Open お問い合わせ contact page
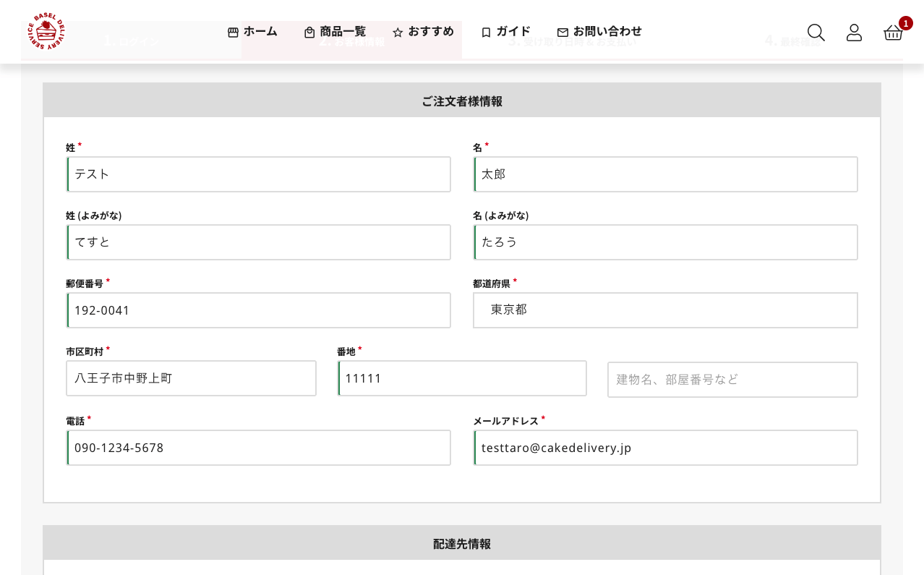 click(x=599, y=32)
